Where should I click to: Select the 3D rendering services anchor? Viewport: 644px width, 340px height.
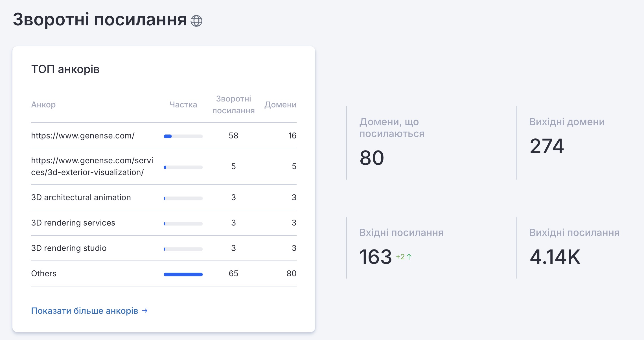click(x=73, y=223)
